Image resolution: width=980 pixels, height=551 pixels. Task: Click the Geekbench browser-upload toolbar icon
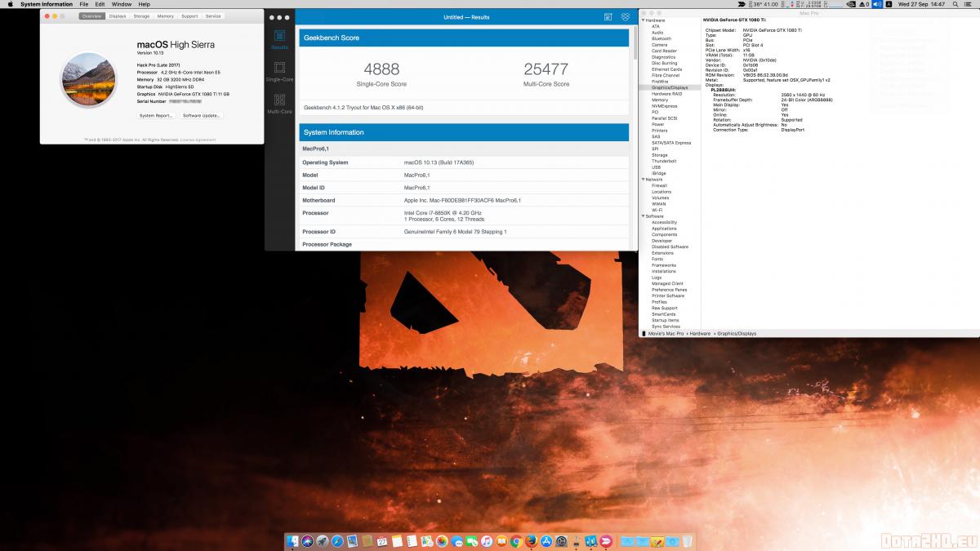[x=608, y=16]
